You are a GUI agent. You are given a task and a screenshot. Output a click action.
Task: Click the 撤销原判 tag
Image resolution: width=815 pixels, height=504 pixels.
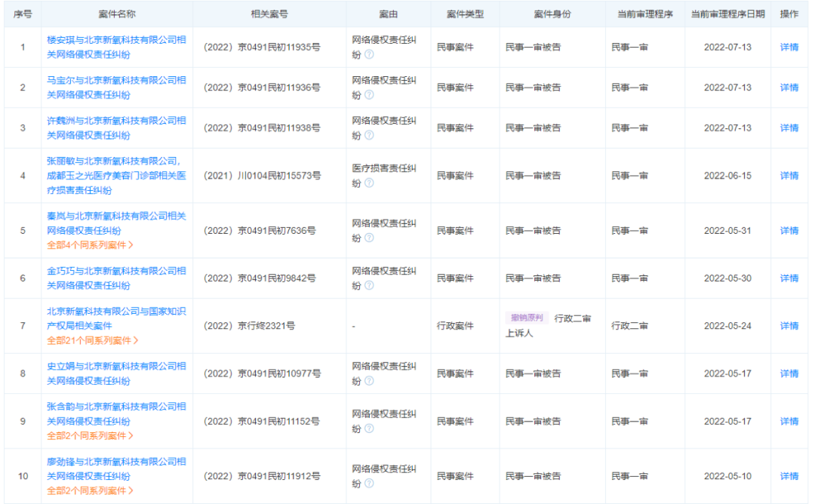click(525, 318)
